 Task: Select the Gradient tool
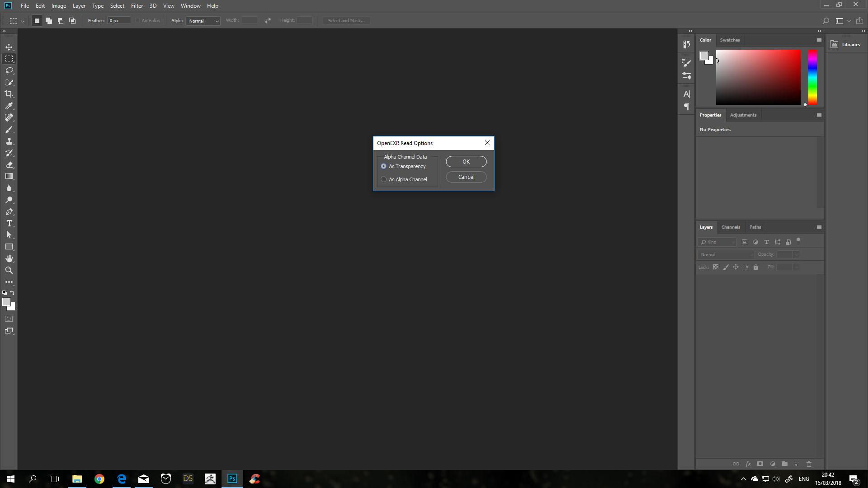tap(9, 176)
